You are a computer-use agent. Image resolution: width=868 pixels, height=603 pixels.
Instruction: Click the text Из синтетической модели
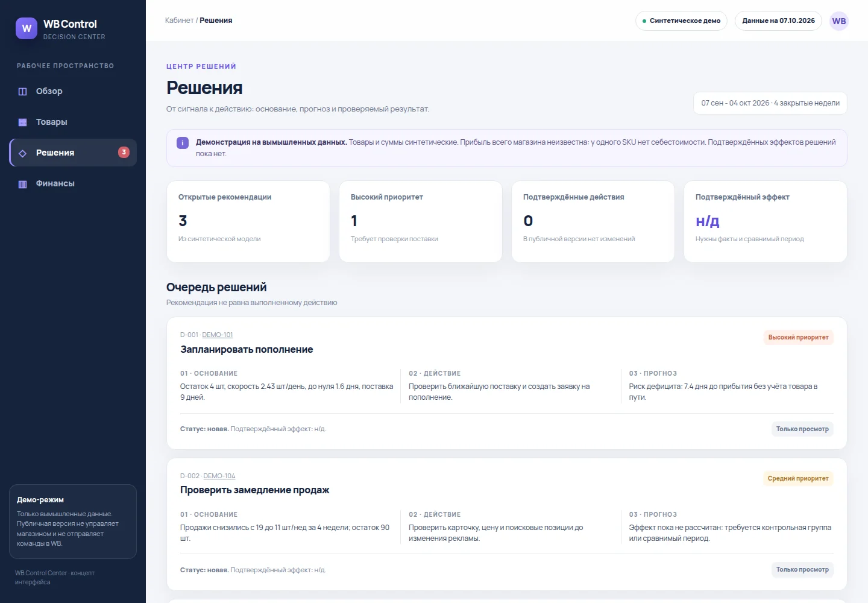(x=219, y=239)
